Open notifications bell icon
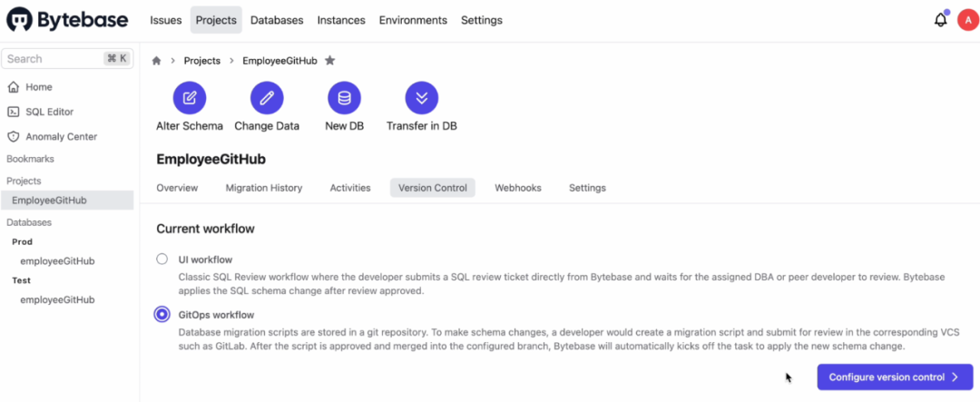 pyautogui.click(x=940, y=20)
